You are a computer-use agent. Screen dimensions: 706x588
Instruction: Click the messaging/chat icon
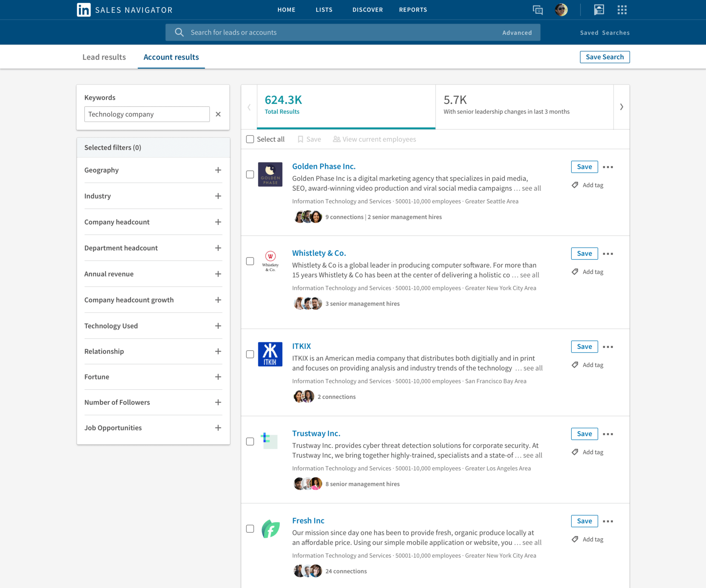coord(537,10)
